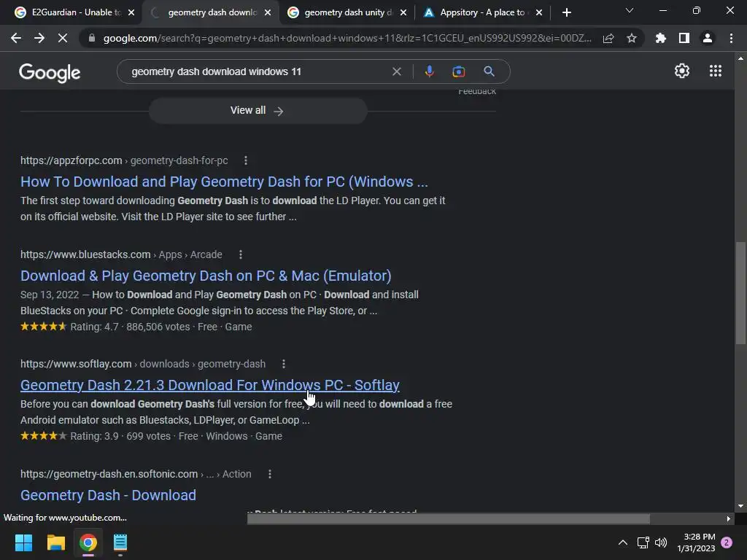Show hidden system tray icons

tap(623, 542)
